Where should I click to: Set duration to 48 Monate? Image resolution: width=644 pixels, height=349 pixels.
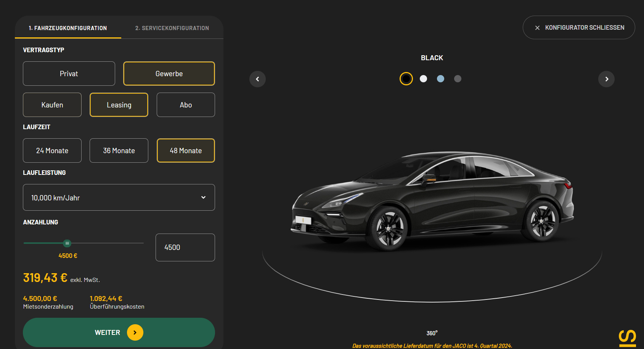click(186, 150)
